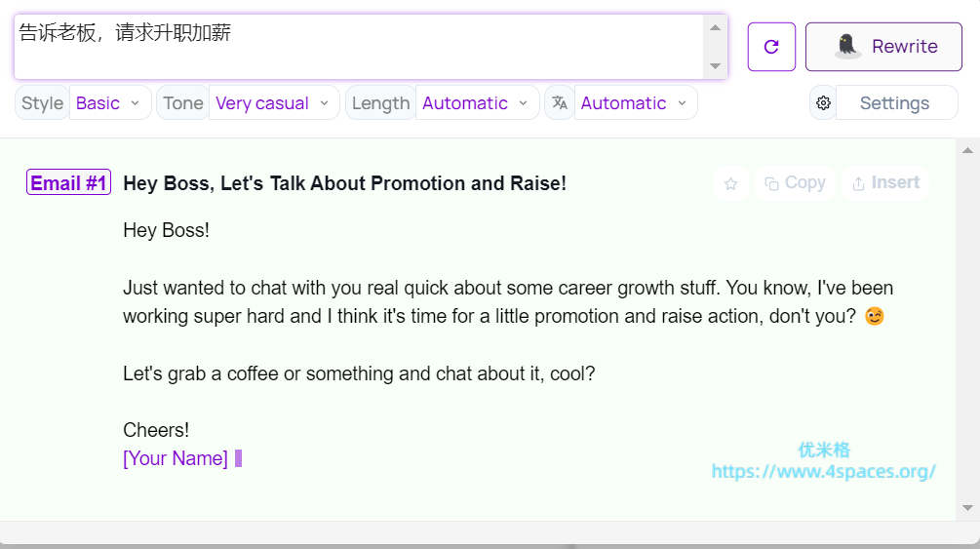Viewport: 980px width, 549px height.
Task: Click the regenerate refresh icon button
Action: click(771, 47)
